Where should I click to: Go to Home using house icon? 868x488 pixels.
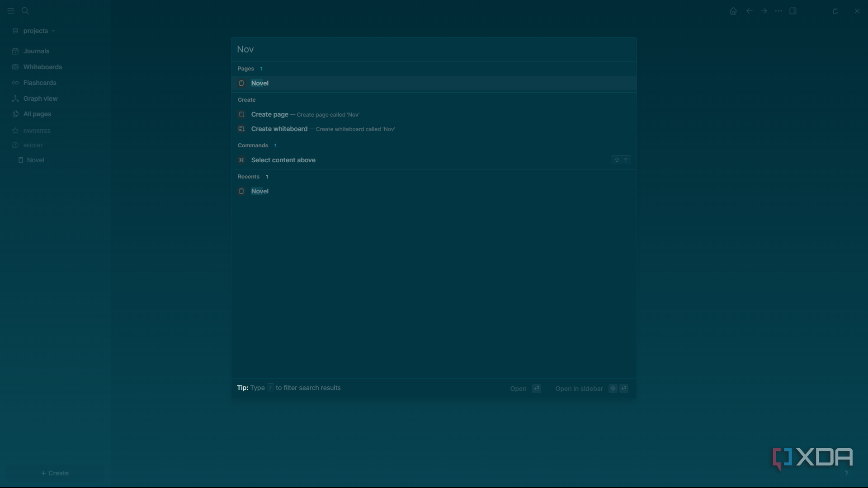(x=733, y=11)
